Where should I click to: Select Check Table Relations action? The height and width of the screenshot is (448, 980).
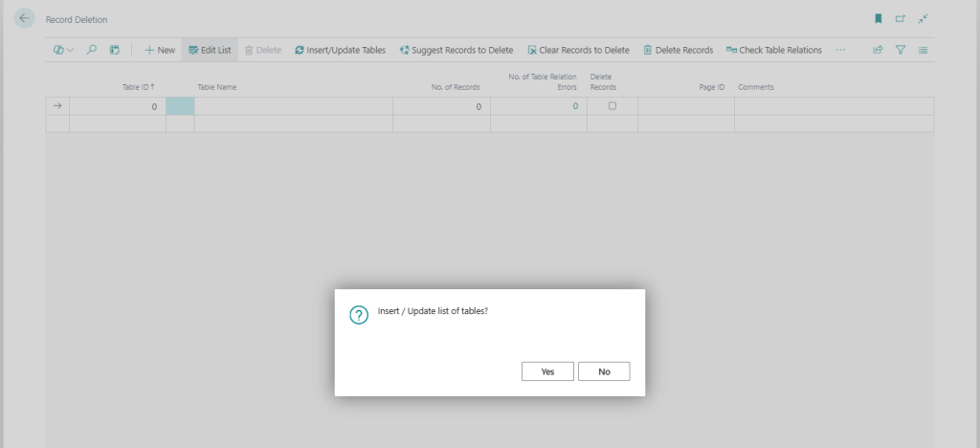pos(773,50)
